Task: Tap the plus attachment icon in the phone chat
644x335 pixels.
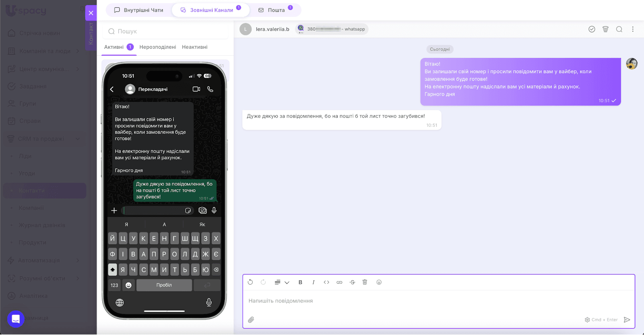Action: click(x=114, y=211)
